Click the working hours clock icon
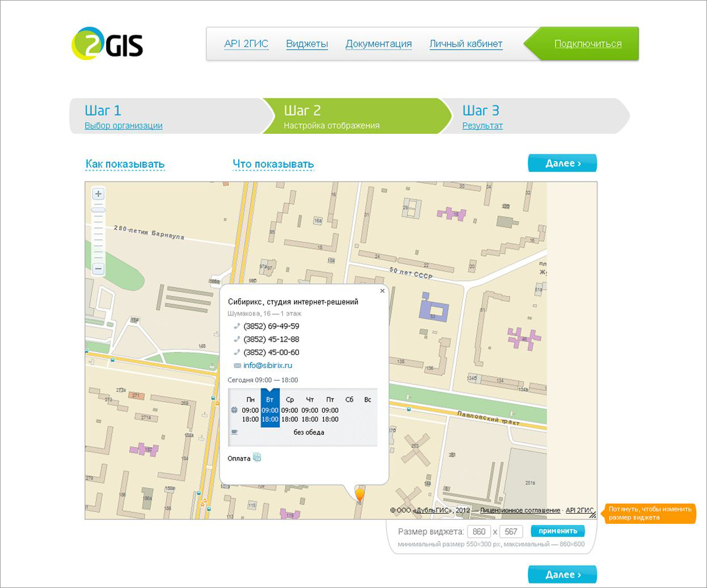This screenshot has width=707, height=588. pos(234,410)
